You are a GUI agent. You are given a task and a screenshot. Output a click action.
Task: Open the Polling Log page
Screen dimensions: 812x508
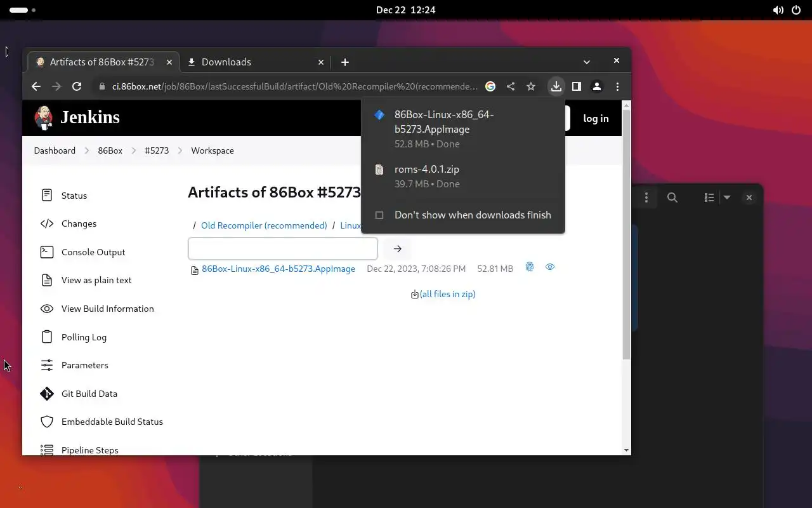tap(84, 337)
